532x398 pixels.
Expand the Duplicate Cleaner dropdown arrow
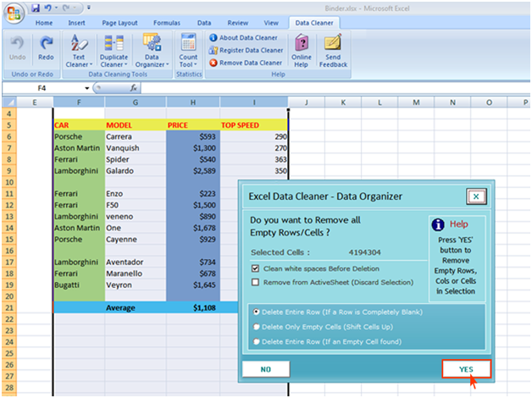126,64
